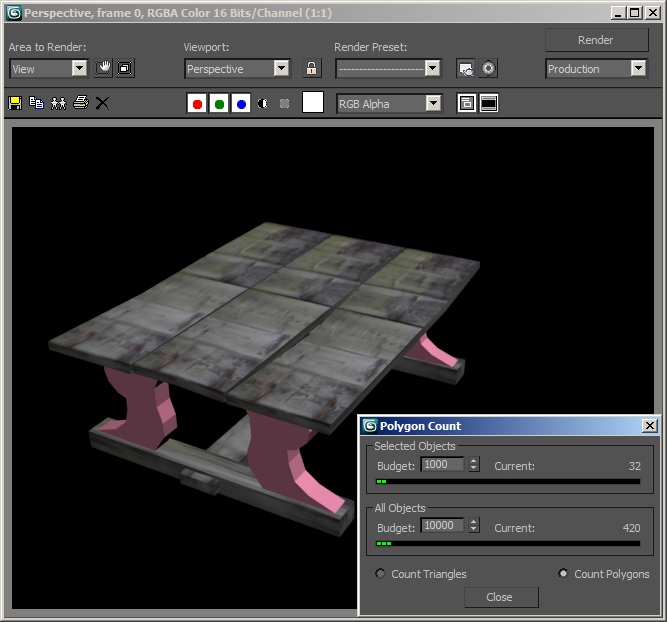
Task: Click the Selected Objects Budget field
Action: click(x=442, y=464)
